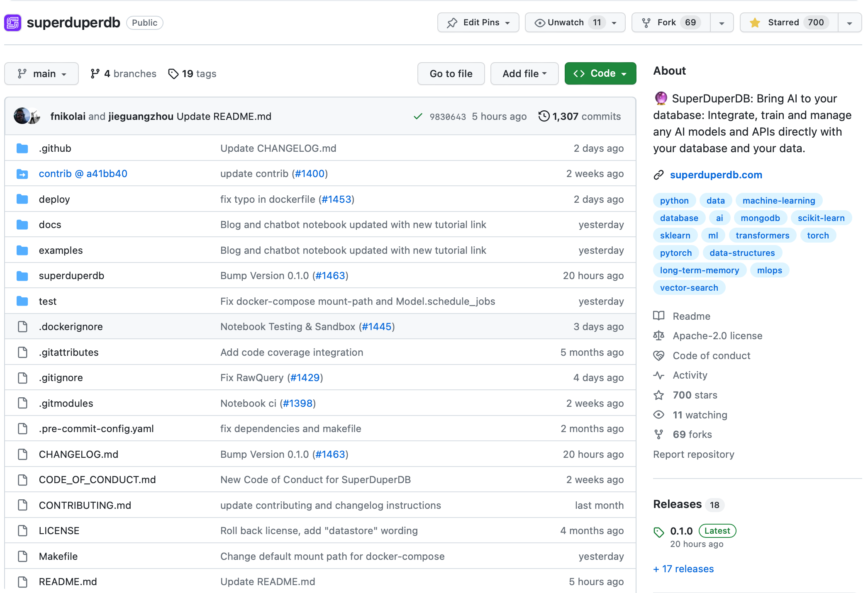Select the vector-search topic tag
Screen dimensions: 868x593
[x=689, y=288]
